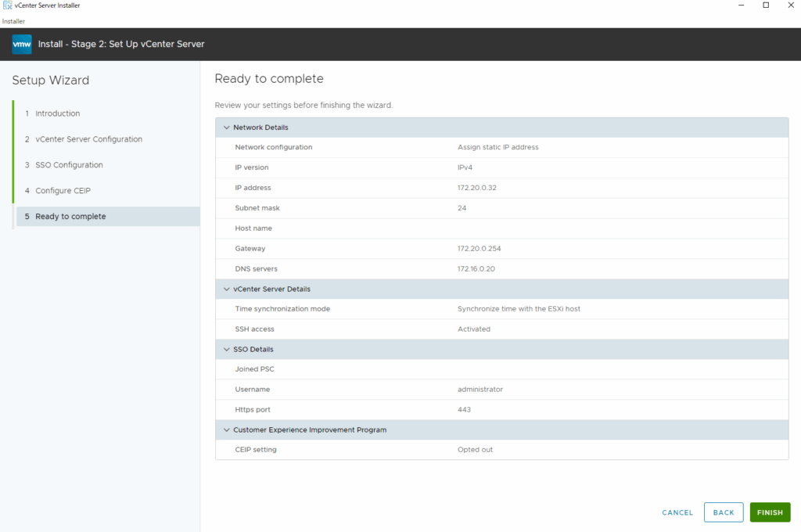This screenshot has height=532, width=801.
Task: Click the DNS servers row
Action: pyautogui.click(x=501, y=268)
